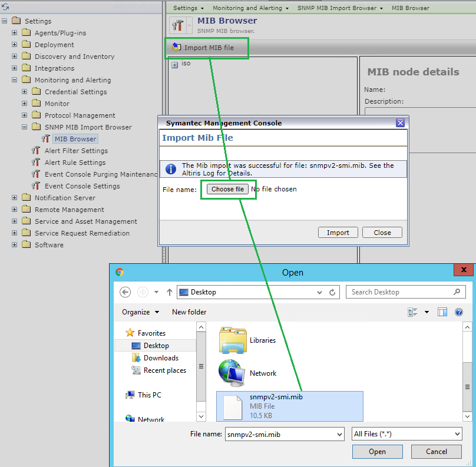Viewport: 476px width, 467px height.
Task: Open the help icon in the file dialog
Action: [x=458, y=312]
